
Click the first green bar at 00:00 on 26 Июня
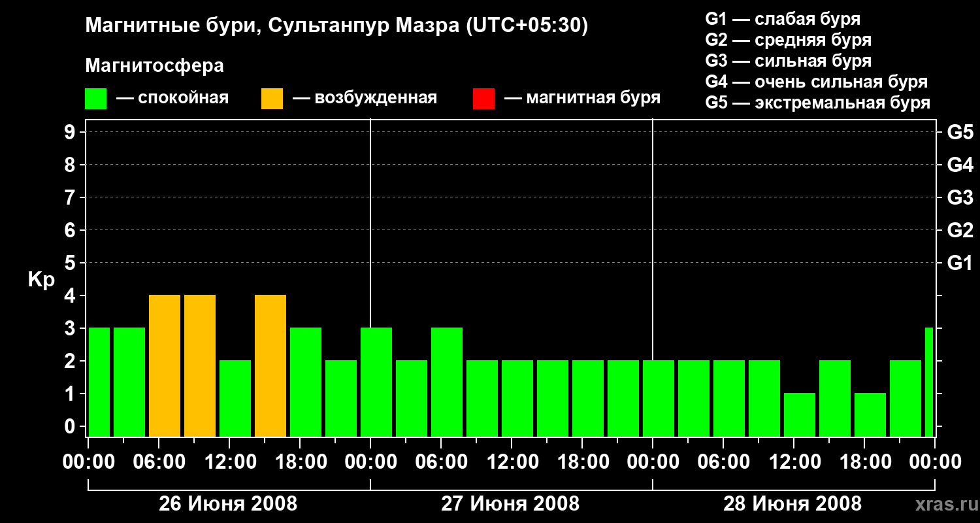tap(99, 382)
